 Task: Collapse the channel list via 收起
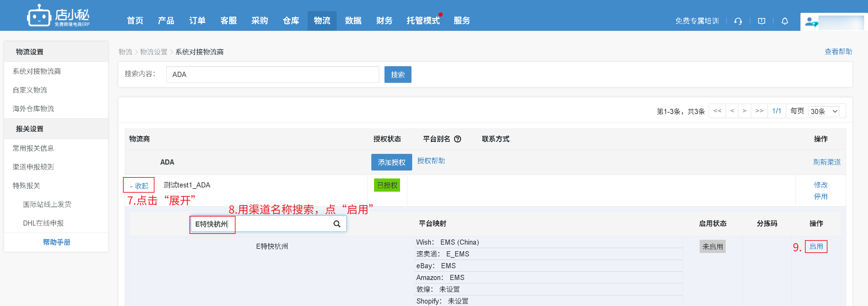pos(139,185)
